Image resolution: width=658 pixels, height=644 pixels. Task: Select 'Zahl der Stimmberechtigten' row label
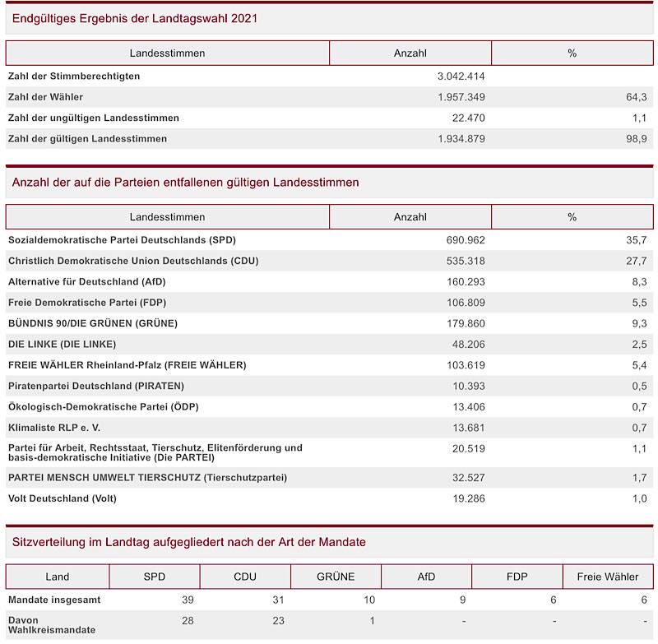[x=74, y=76]
